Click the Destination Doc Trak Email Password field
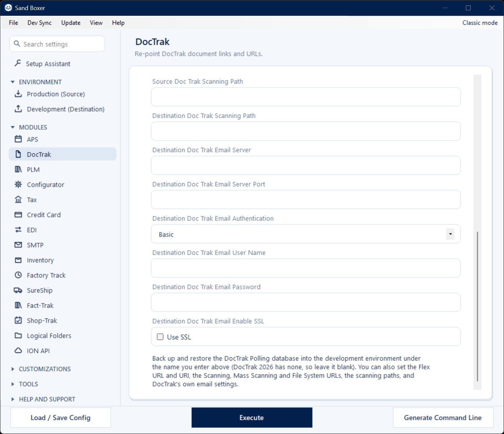This screenshot has width=504, height=434. point(305,302)
